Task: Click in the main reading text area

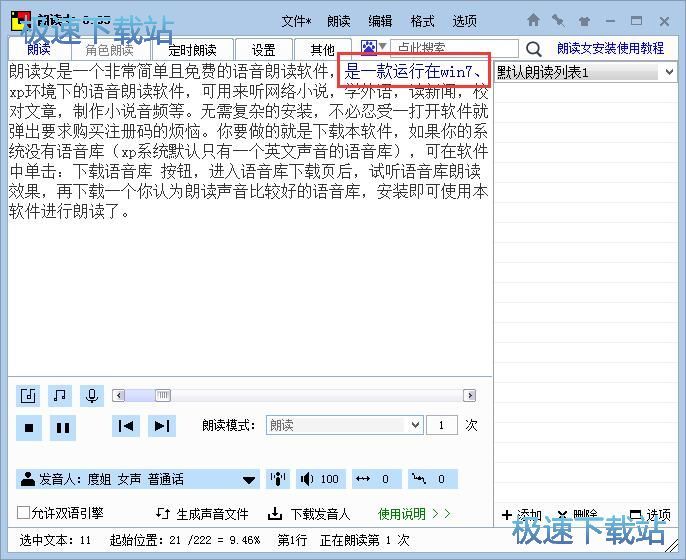Action: click(x=249, y=219)
